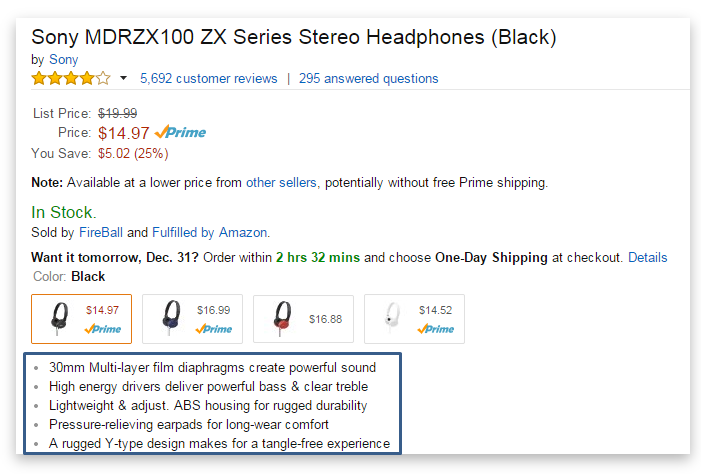Click the product title heading

[x=294, y=37]
